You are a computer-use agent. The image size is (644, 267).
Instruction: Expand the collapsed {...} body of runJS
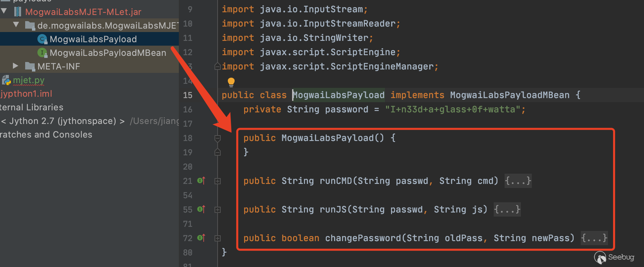pos(507,209)
